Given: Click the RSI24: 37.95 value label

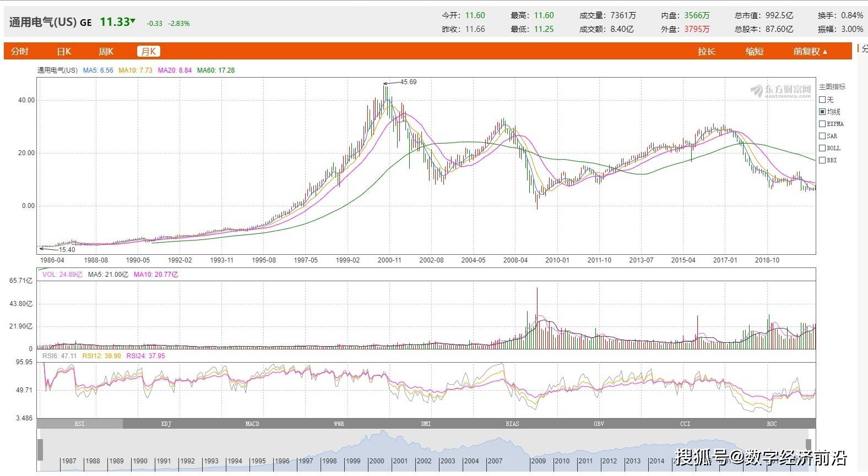Looking at the screenshot, I should click(145, 356).
